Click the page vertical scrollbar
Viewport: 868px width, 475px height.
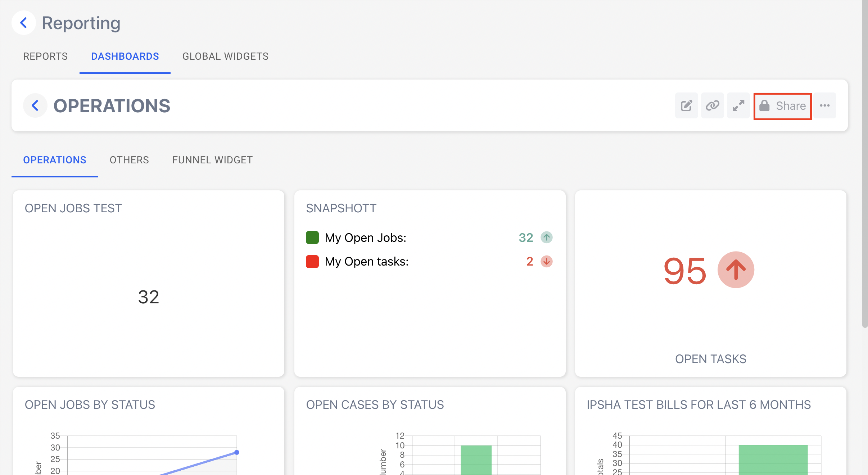click(865, 164)
